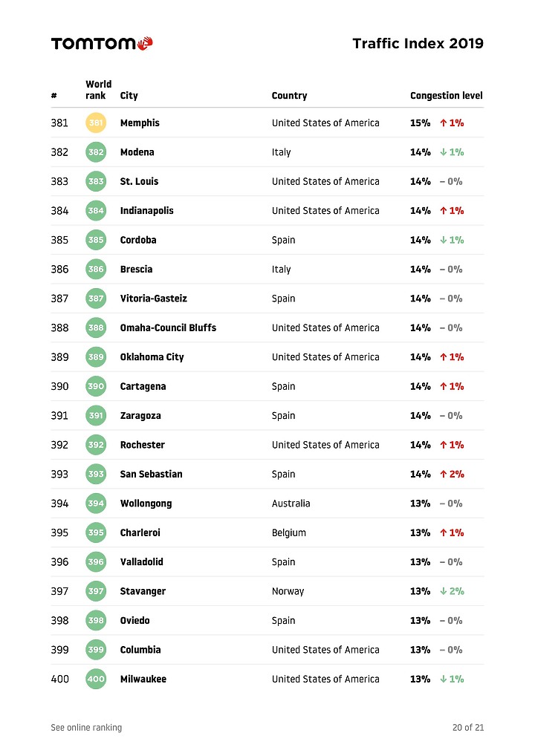Select the City column header

coord(129,96)
